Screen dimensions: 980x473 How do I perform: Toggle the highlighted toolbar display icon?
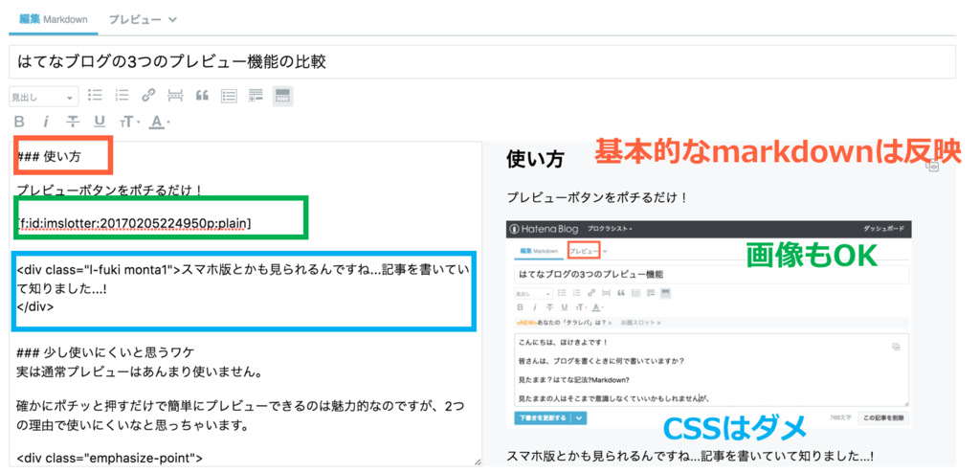coord(282,96)
